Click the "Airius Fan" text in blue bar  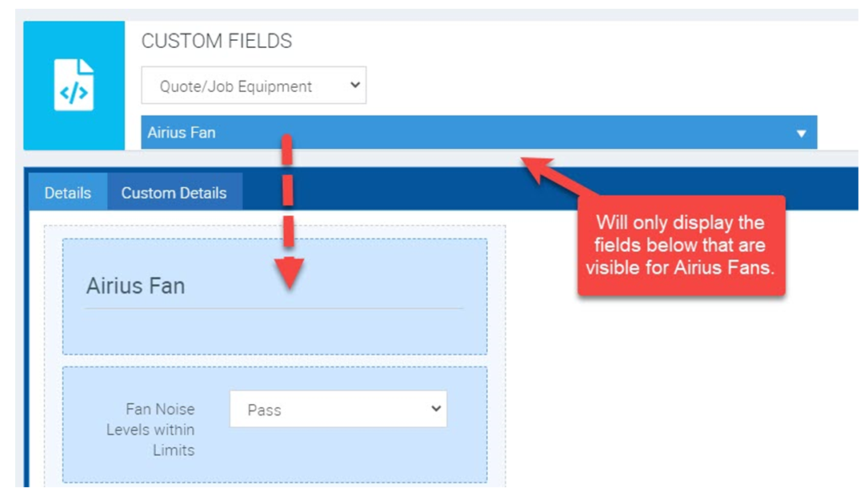pos(182,133)
